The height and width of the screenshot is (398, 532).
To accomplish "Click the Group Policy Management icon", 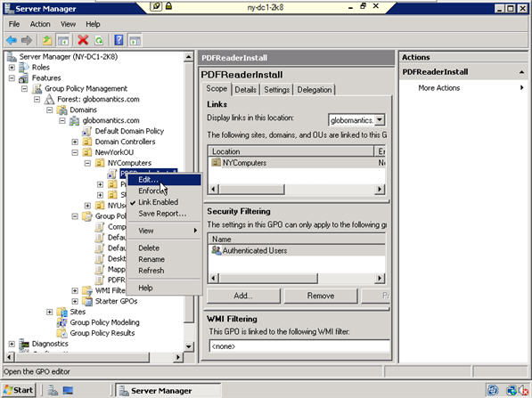I will [37, 88].
